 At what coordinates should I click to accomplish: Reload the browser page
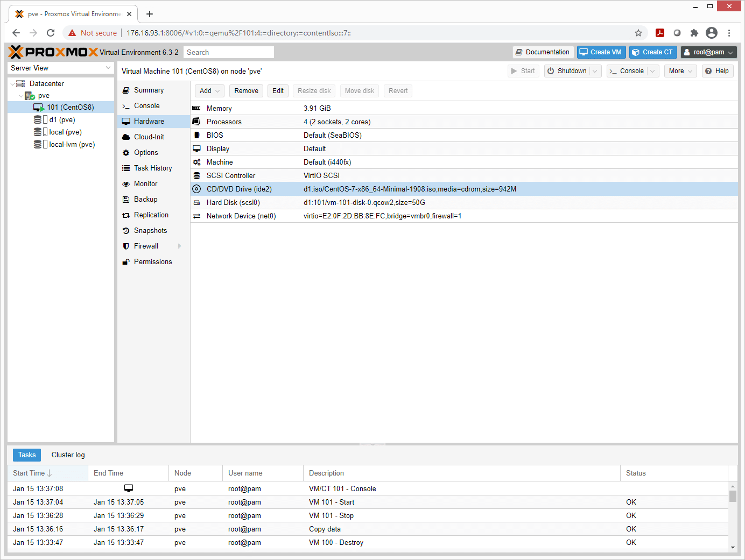51,33
